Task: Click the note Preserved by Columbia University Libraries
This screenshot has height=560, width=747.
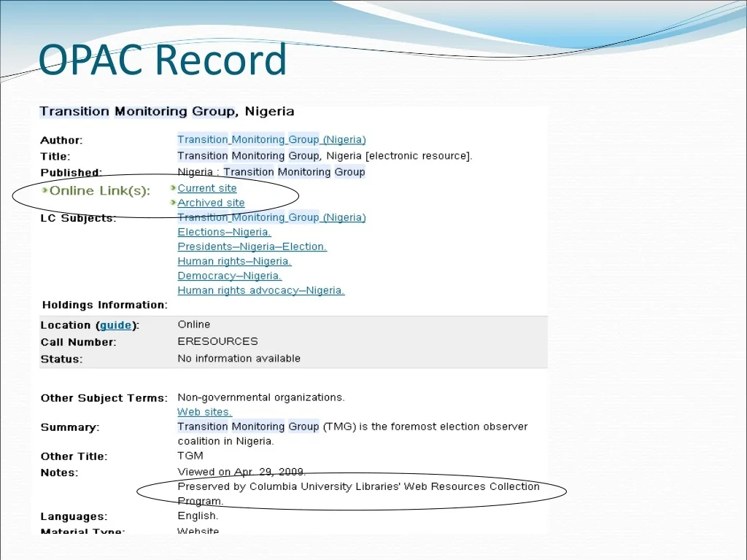Action: (x=358, y=486)
